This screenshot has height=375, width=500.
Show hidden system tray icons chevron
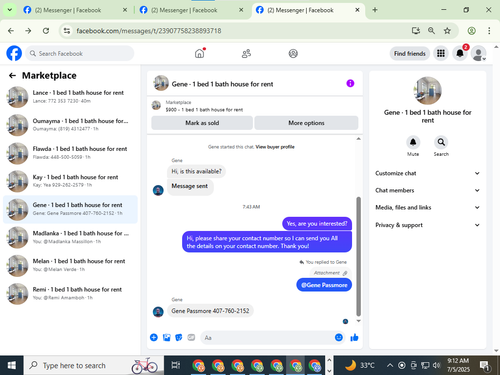click(x=390, y=366)
